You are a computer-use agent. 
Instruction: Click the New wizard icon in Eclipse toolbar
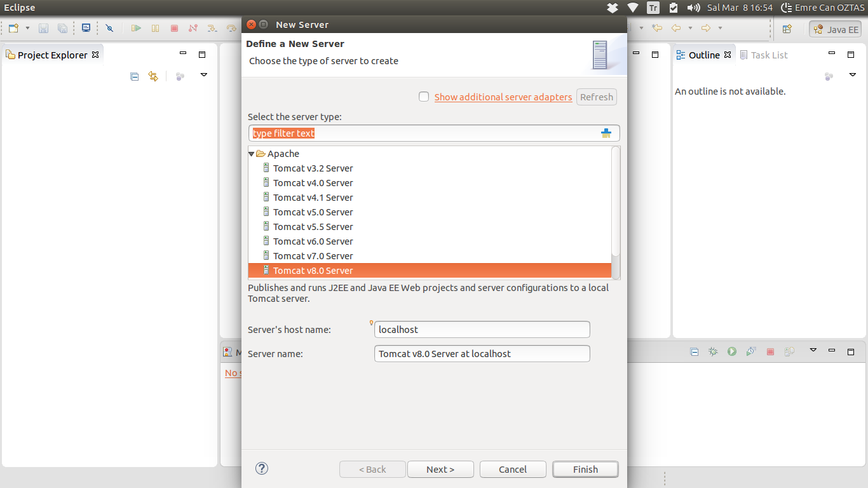pyautogui.click(x=14, y=29)
